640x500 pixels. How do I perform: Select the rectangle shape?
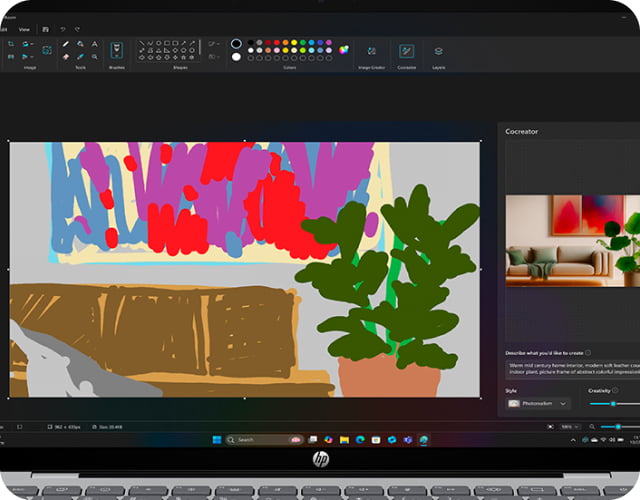(167, 43)
